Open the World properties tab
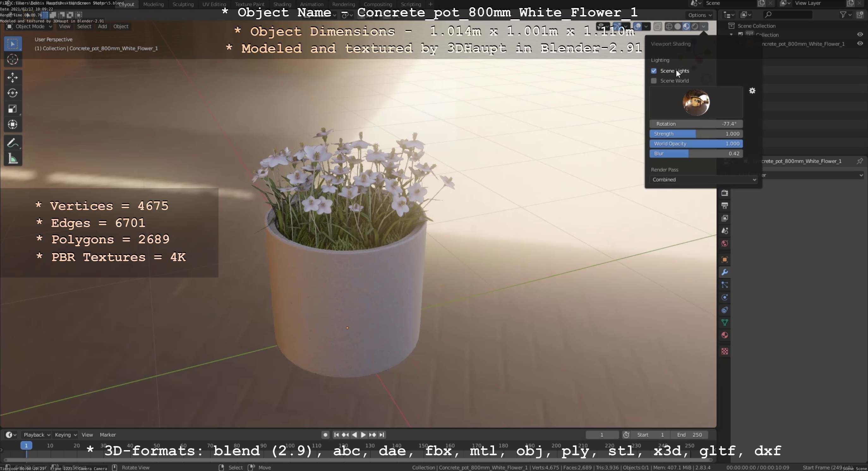 coord(725,243)
